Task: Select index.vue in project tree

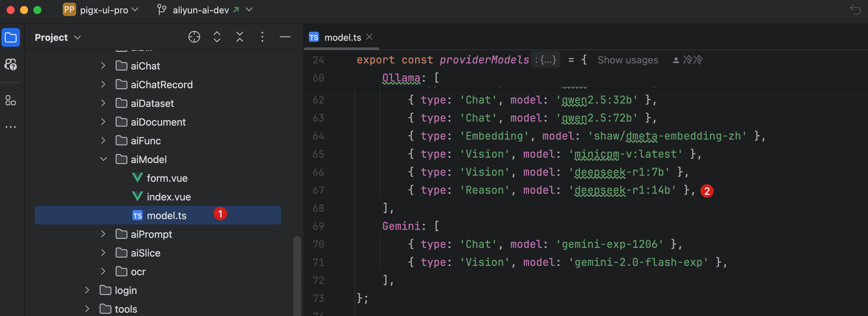Action: (169, 197)
